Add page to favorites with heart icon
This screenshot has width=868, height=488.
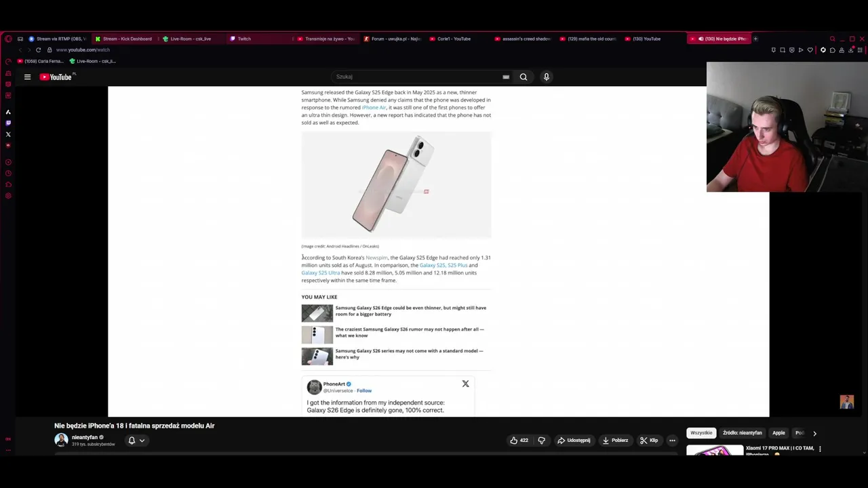pos(810,50)
